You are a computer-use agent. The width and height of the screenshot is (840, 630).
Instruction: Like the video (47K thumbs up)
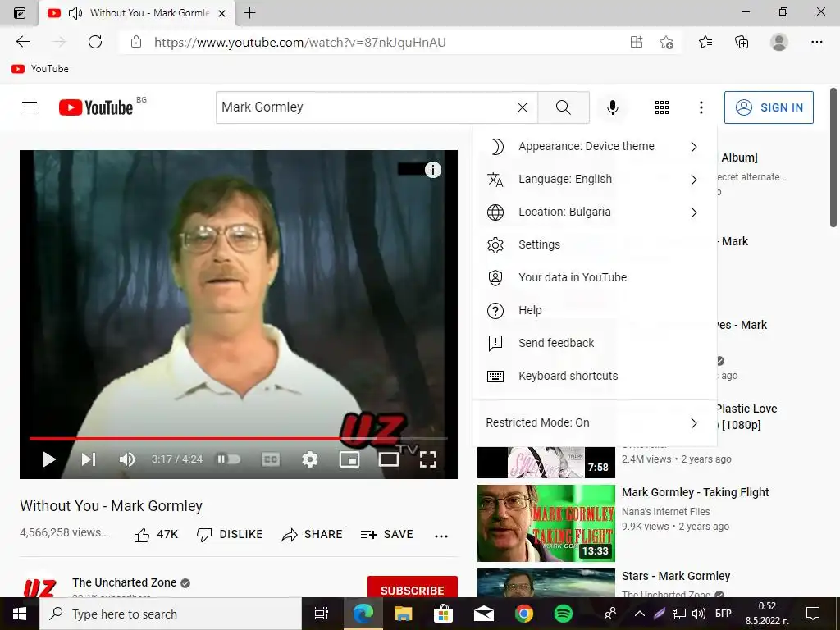[x=156, y=535]
